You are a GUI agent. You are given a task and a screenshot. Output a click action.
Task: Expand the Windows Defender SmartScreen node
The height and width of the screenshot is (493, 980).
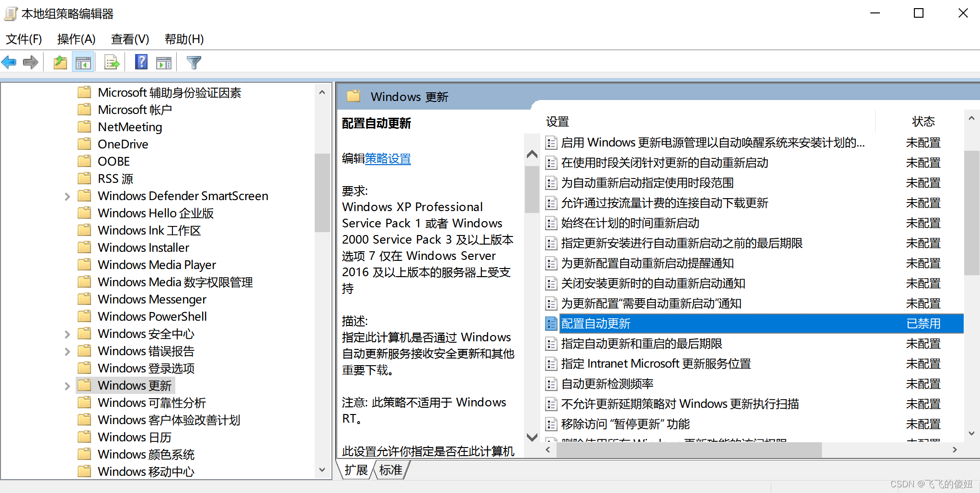pyautogui.click(x=67, y=196)
